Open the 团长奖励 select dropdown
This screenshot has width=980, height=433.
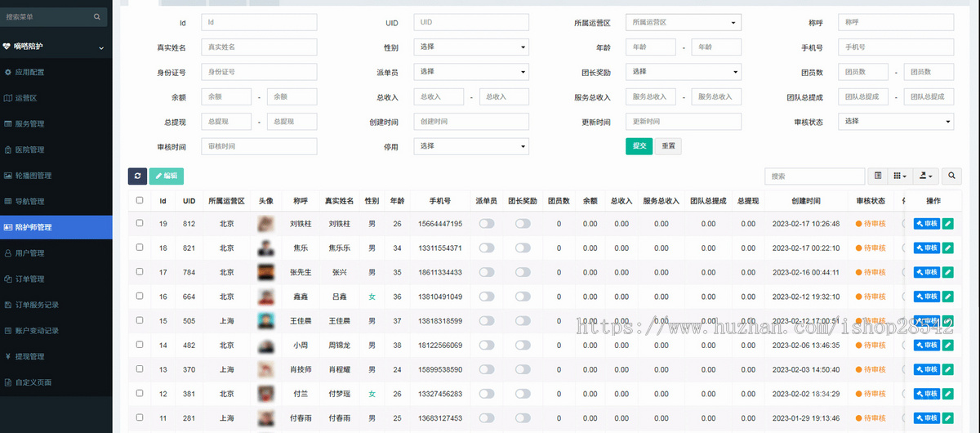click(x=684, y=72)
